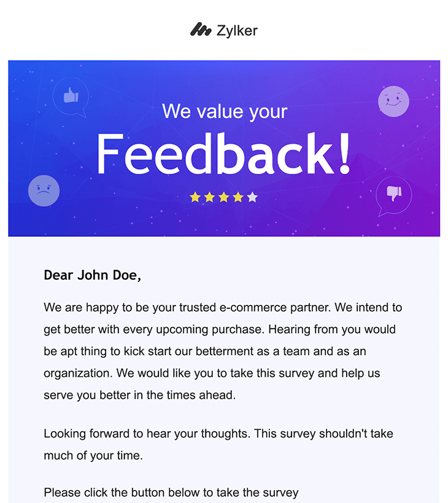This screenshot has height=503, width=448.
Task: Pick the third yellow rating star
Action: tap(223, 197)
